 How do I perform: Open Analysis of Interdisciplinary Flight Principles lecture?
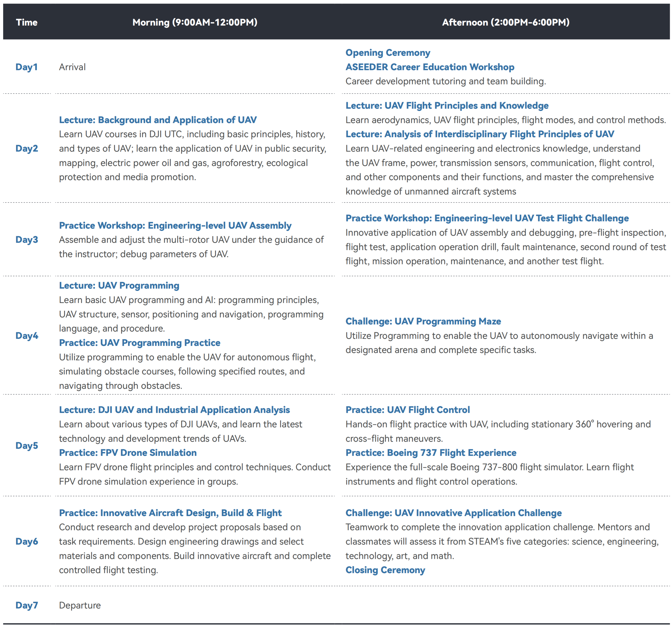(x=479, y=134)
